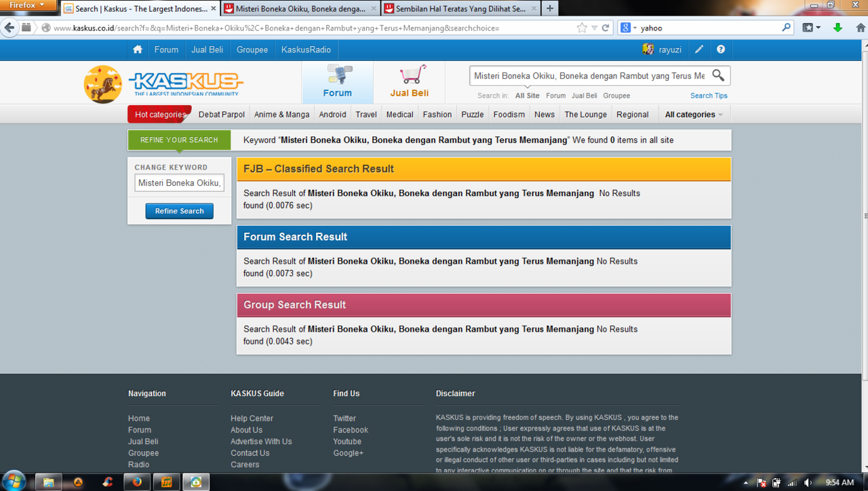This screenshot has height=491, width=868.
Task: Focus the main Kaskus search field
Action: (589, 75)
